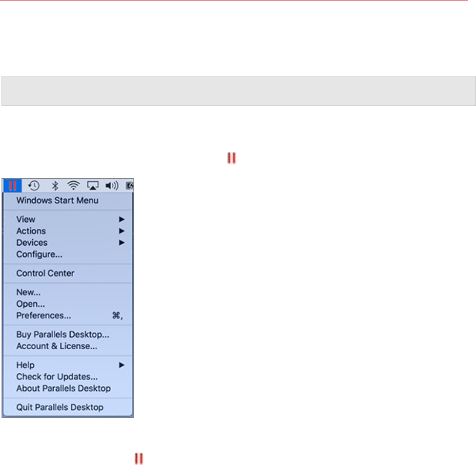Viewport: 476px width, 465px height.
Task: Select New... menu item
Action: coord(68,292)
